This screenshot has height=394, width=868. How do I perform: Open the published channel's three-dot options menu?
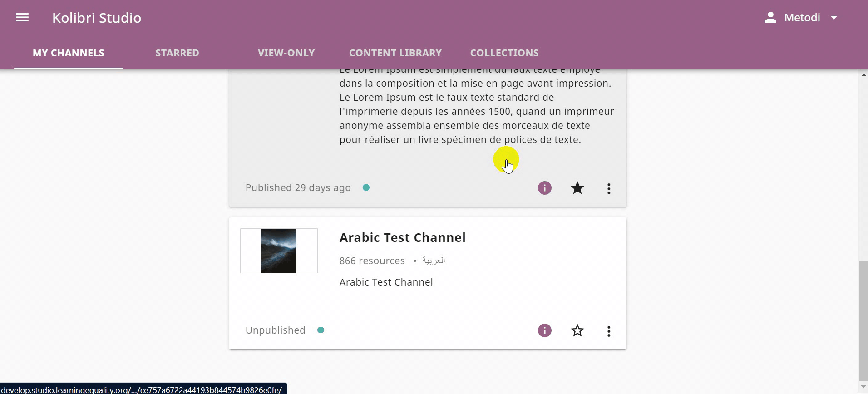609,188
